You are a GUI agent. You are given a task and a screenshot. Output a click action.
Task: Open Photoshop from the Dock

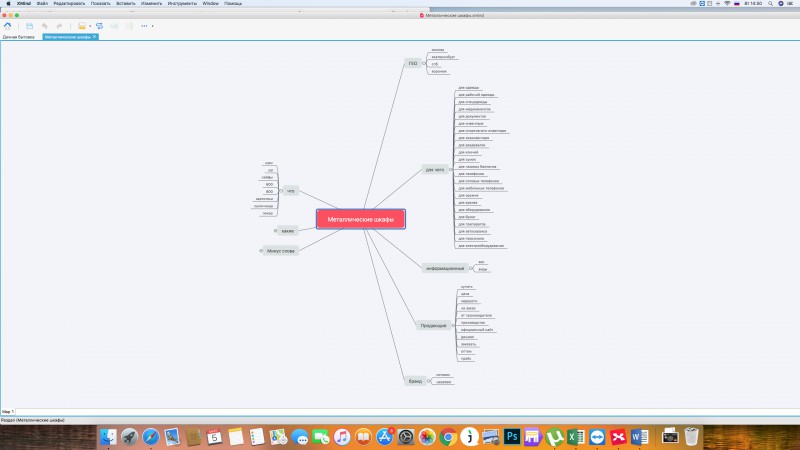512,437
